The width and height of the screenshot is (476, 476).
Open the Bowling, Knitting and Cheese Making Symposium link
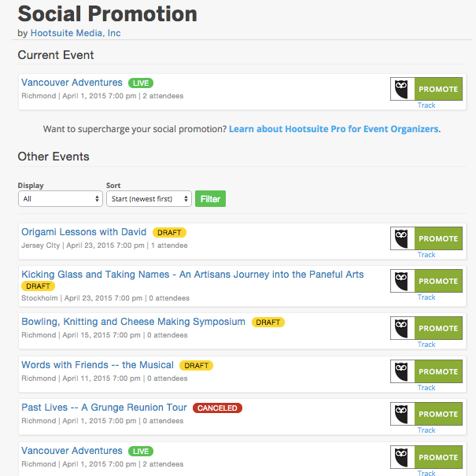tap(133, 322)
